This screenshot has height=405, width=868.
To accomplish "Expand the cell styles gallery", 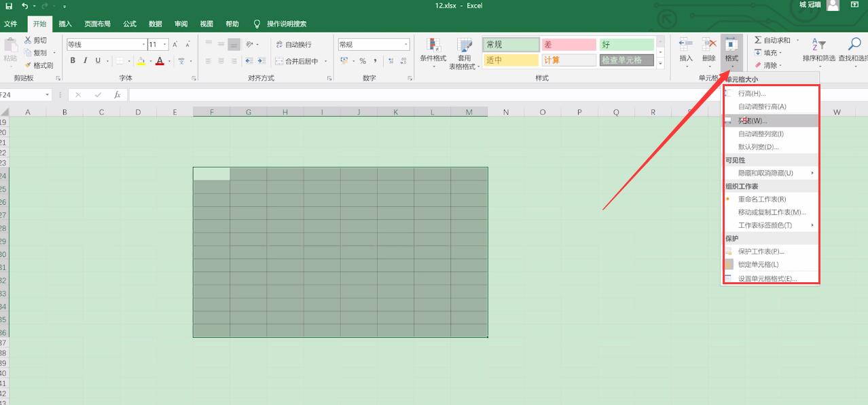I will point(660,64).
